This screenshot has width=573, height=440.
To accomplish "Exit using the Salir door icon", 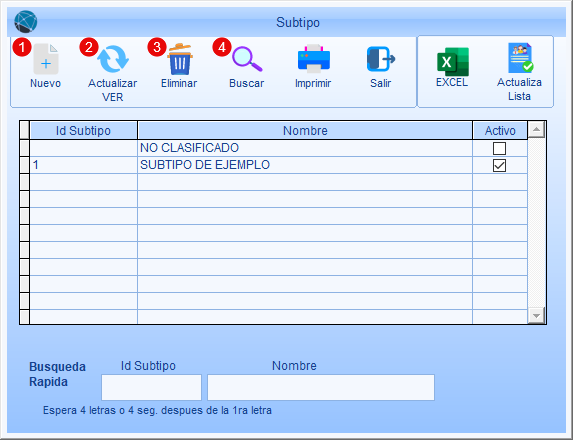I will (x=381, y=59).
